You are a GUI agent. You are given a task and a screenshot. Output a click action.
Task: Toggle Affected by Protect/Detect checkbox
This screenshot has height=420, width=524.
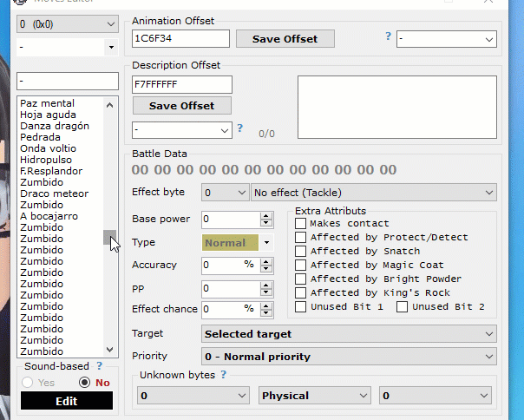pyautogui.click(x=300, y=238)
